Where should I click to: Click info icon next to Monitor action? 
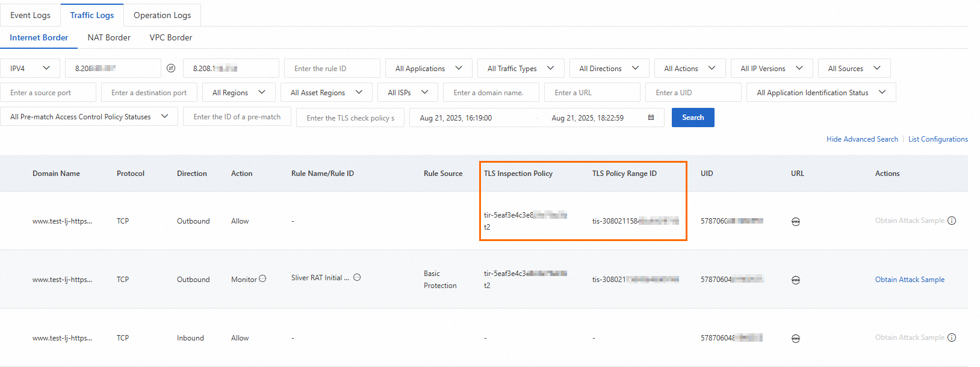point(262,278)
